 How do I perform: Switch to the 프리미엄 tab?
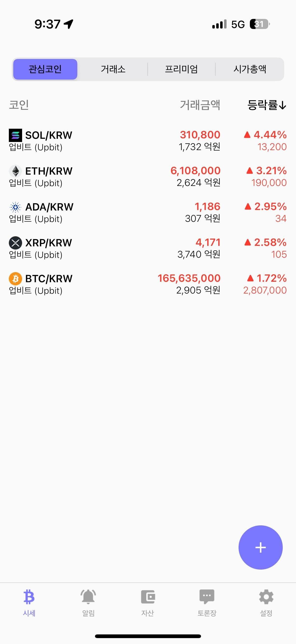click(x=181, y=69)
